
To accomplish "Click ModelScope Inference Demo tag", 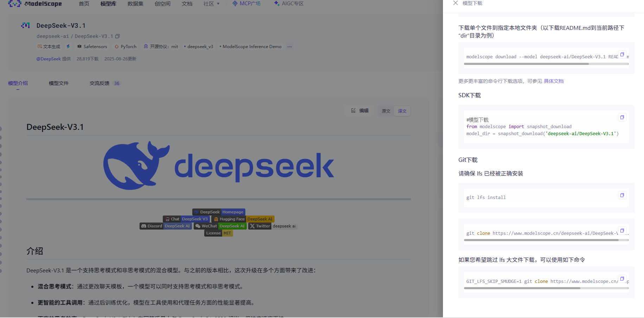I will coord(250,47).
